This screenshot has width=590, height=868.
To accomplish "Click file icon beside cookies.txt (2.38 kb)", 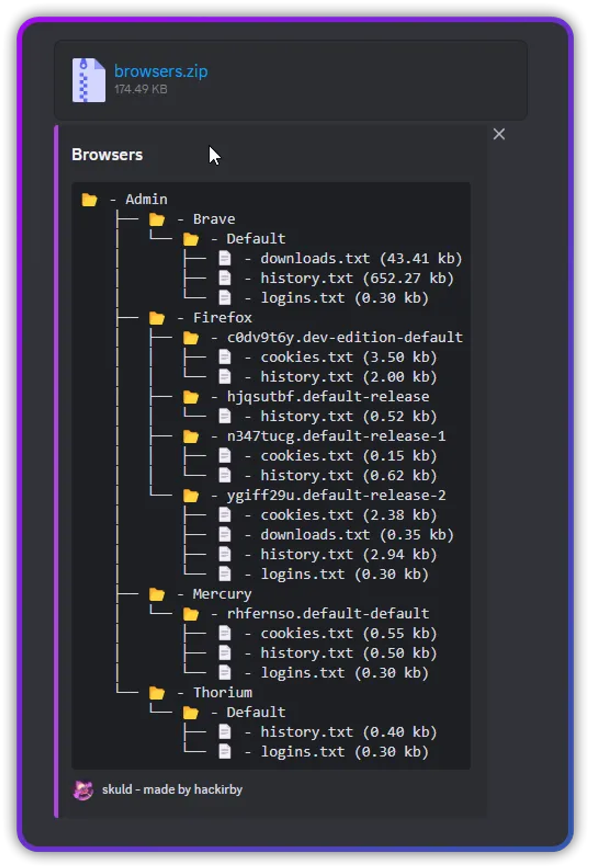I will [x=225, y=515].
